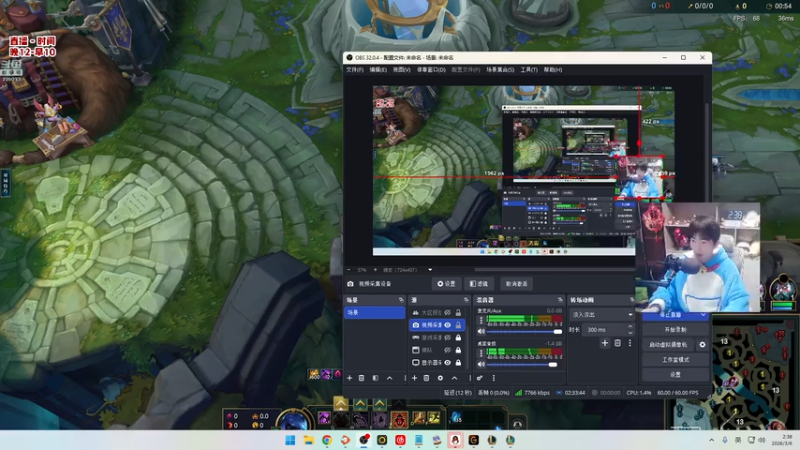Click the 设置 properties button in source toolbar
Viewport: 800px width, 450px height.
tap(446, 284)
